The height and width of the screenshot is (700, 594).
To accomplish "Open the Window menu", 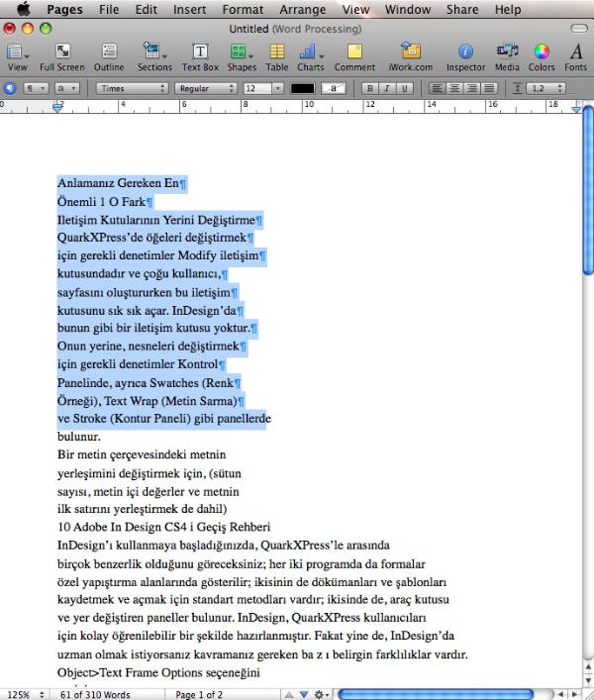I will pos(408,9).
